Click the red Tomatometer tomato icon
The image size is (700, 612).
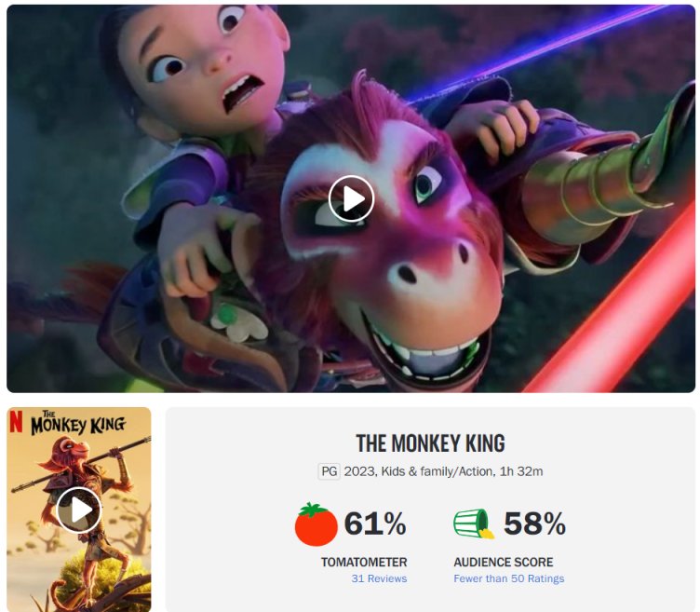tap(316, 524)
